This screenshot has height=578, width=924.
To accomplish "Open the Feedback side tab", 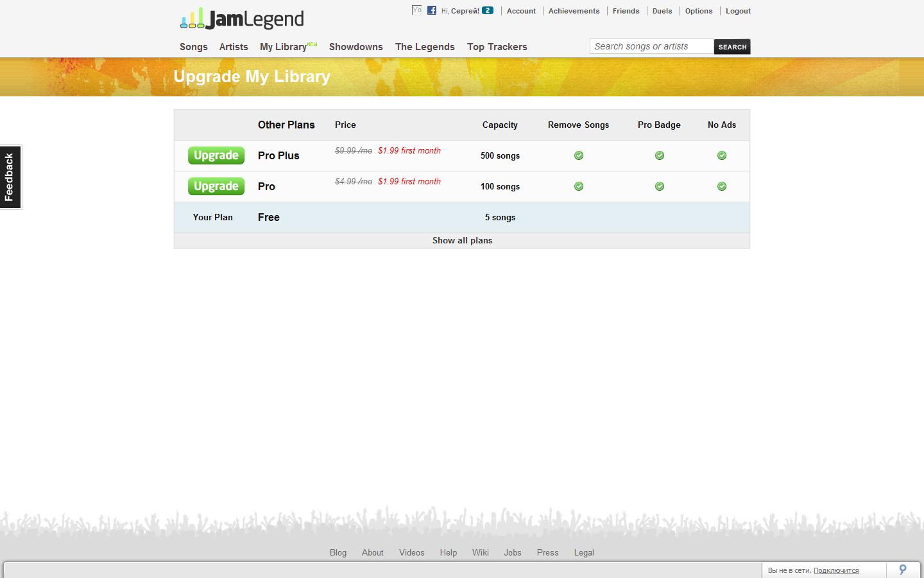I will point(10,177).
